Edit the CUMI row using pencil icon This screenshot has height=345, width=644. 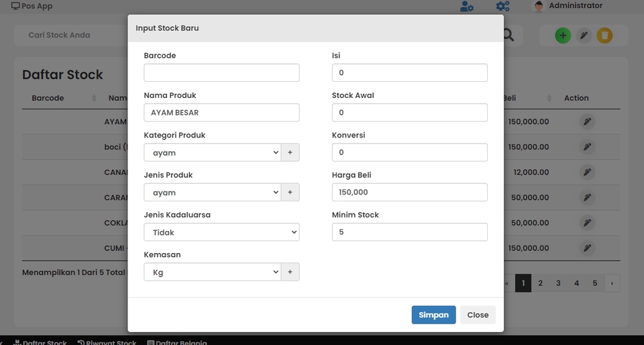click(588, 248)
